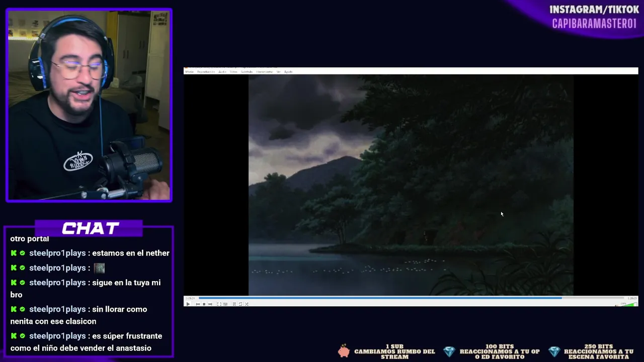
Task: Open the Reproducción menu
Action: [206, 72]
